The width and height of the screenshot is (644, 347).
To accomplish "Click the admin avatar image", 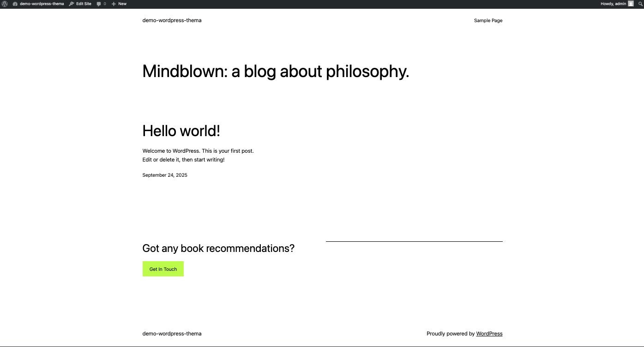I will point(631,4).
